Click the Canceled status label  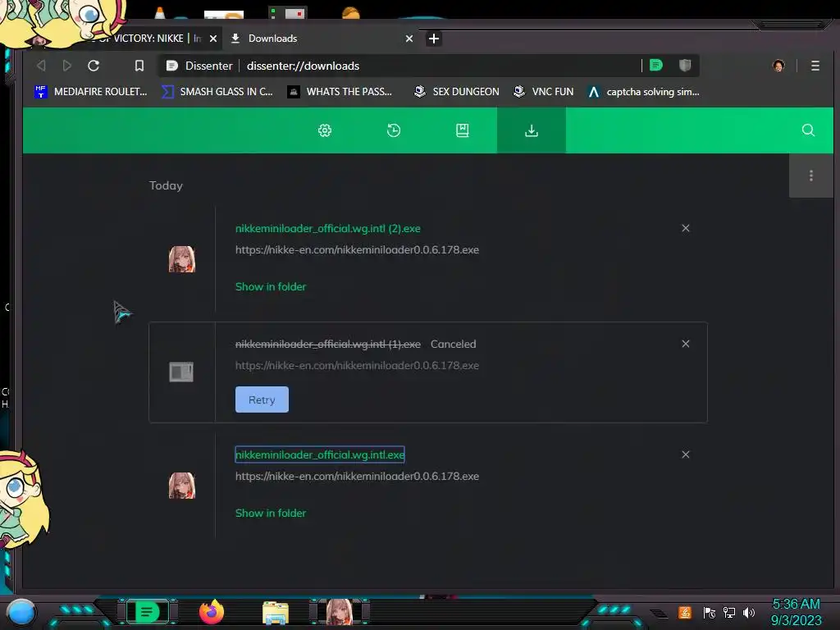[x=453, y=344]
